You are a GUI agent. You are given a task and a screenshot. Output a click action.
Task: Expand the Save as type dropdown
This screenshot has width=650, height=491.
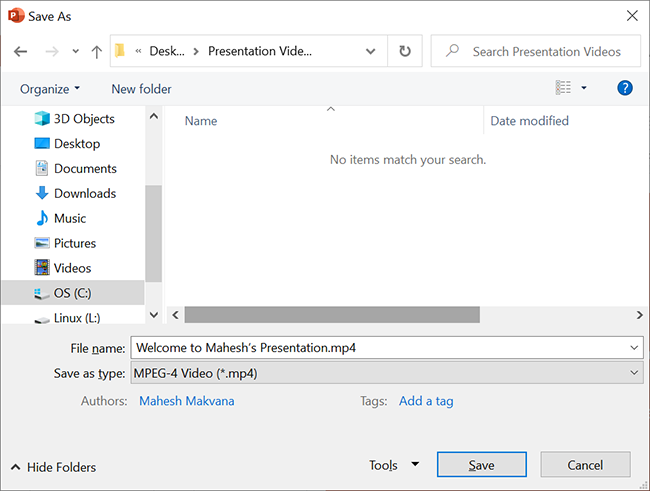click(386, 373)
